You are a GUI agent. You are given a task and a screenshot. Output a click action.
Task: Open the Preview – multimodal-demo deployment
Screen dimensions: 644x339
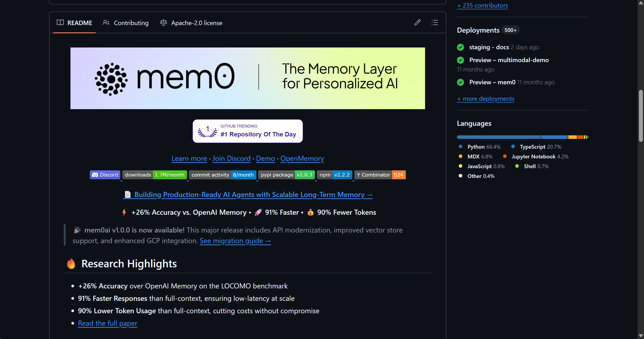509,60
